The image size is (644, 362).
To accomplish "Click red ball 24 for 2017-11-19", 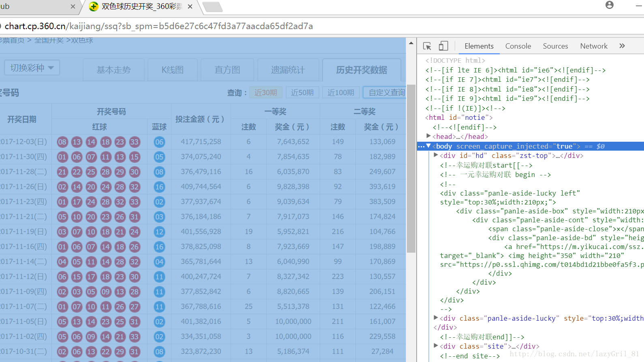I will [135, 232].
